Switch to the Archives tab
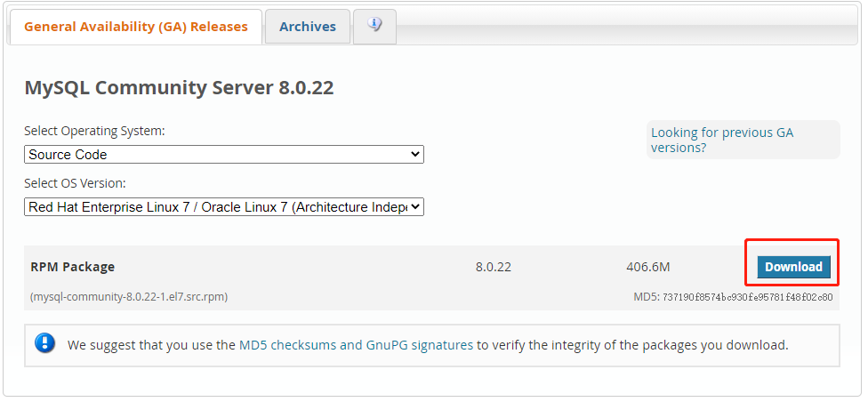 [x=308, y=27]
